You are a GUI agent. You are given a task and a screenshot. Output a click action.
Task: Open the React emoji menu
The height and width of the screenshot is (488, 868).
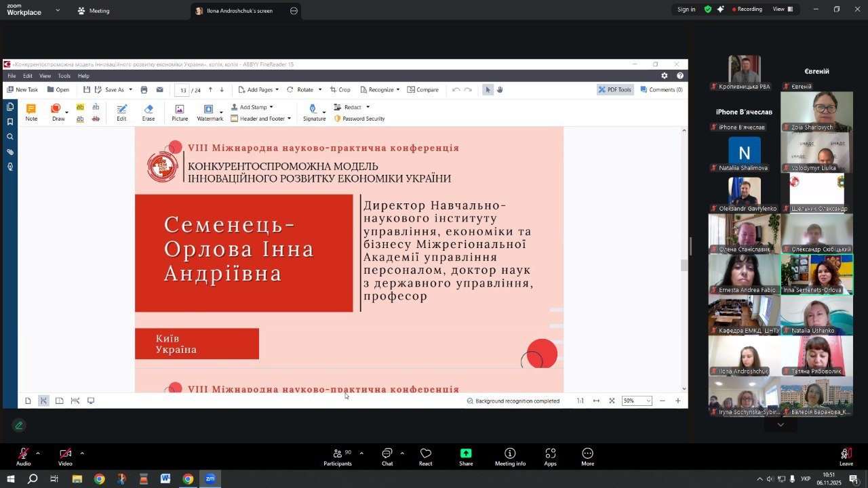425,455
